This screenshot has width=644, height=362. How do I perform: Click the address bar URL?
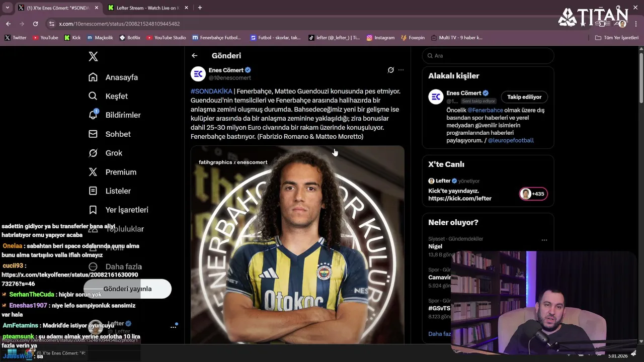119,24
